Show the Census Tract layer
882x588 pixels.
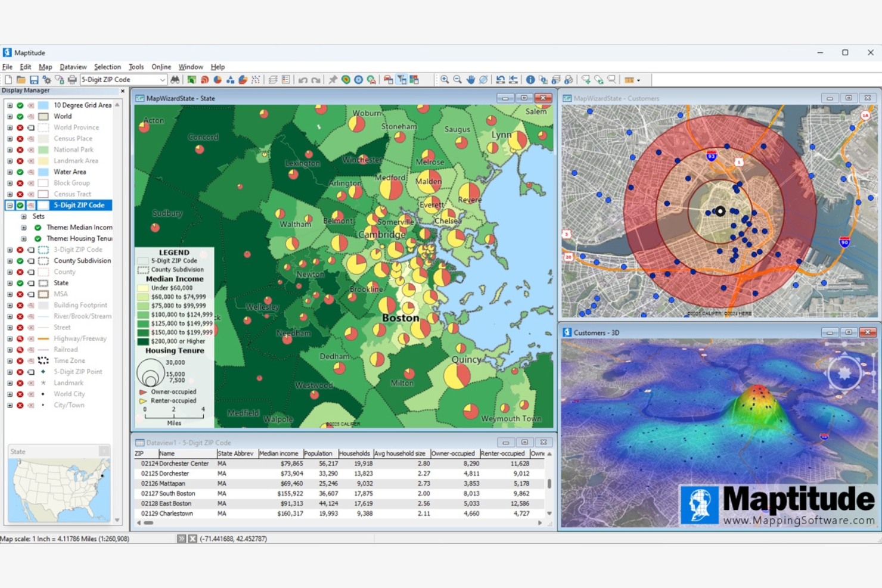pos(20,194)
